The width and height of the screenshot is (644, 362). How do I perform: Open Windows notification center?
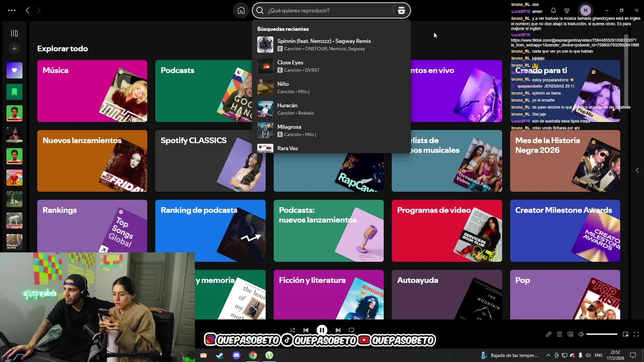(633, 355)
